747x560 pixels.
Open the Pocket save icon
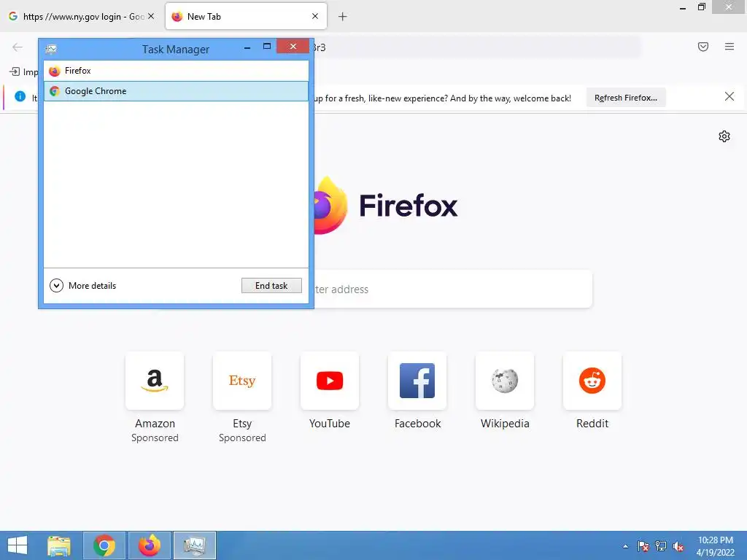(x=703, y=47)
